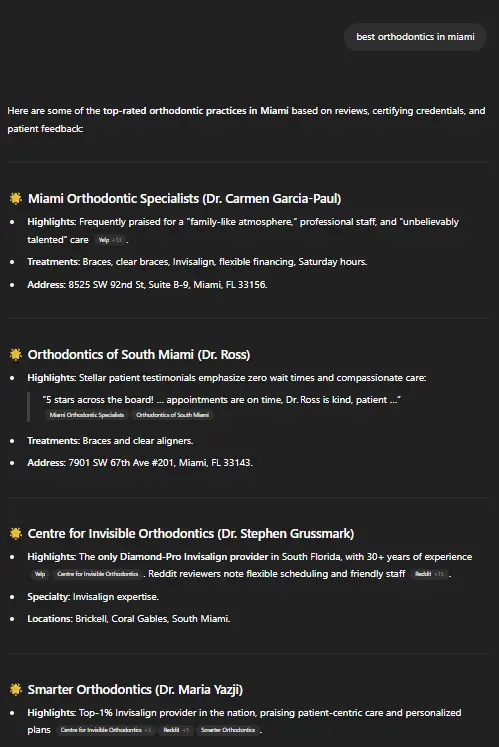Image resolution: width=499 pixels, height=747 pixels.
Task: Click the Centre for Invisible Orthodontics heading
Action: click(191, 534)
